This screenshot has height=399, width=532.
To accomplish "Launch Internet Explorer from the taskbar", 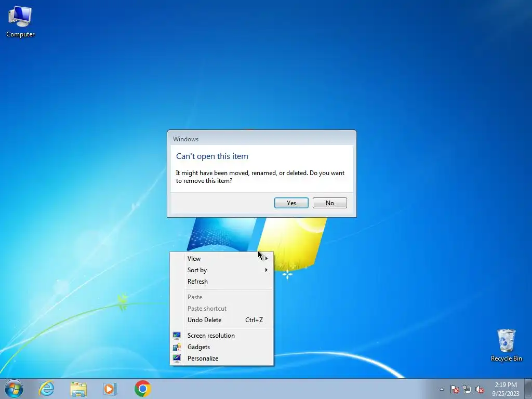I will tap(46, 389).
